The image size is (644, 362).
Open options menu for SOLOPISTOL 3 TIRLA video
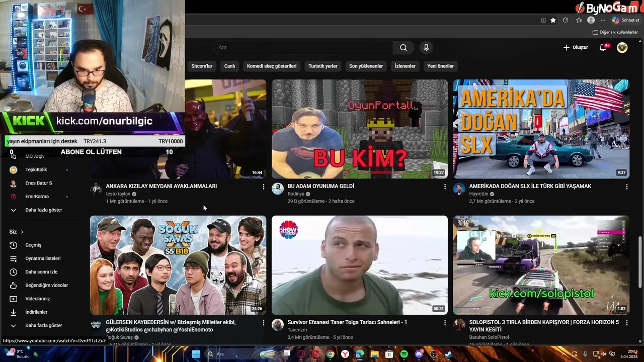(x=626, y=323)
